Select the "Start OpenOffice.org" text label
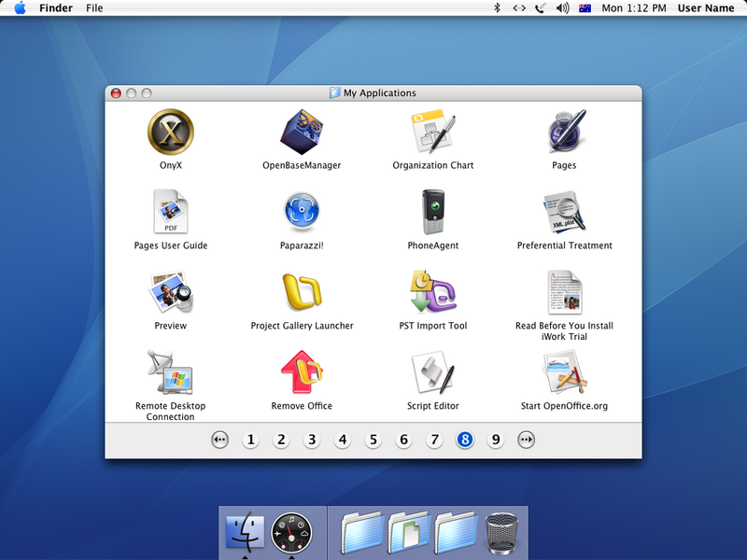Image resolution: width=747 pixels, height=560 pixels. point(564,406)
